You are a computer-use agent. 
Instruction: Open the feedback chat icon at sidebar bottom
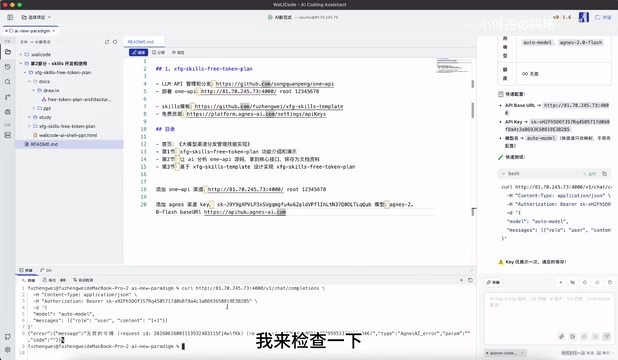pyautogui.click(x=8, y=337)
